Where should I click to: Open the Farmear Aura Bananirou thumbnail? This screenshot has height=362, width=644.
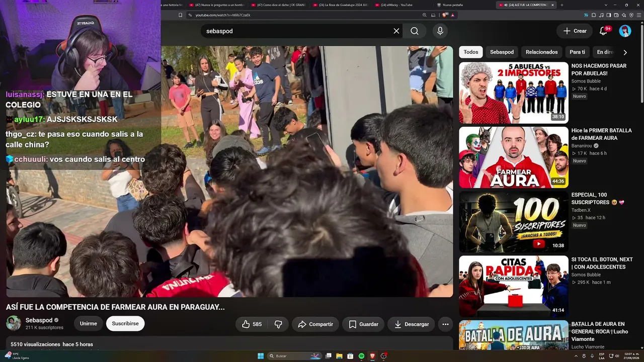[514, 157]
